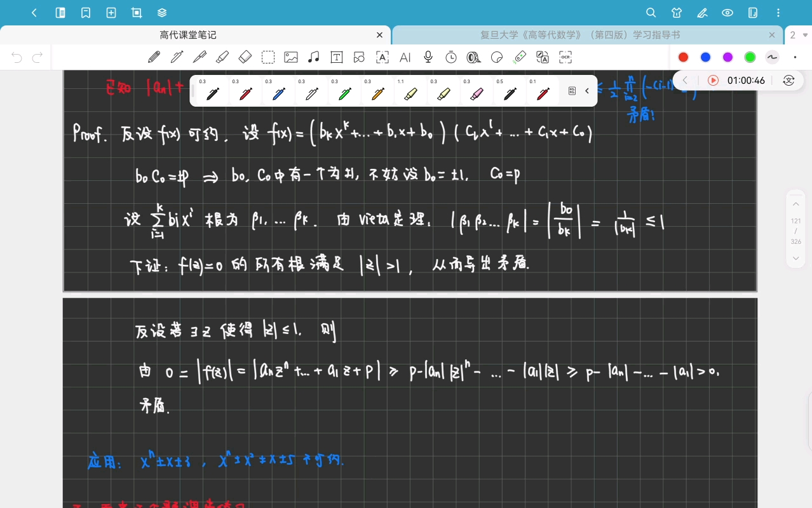Search within the notes
Screen dimensions: 812x508
coord(651,13)
